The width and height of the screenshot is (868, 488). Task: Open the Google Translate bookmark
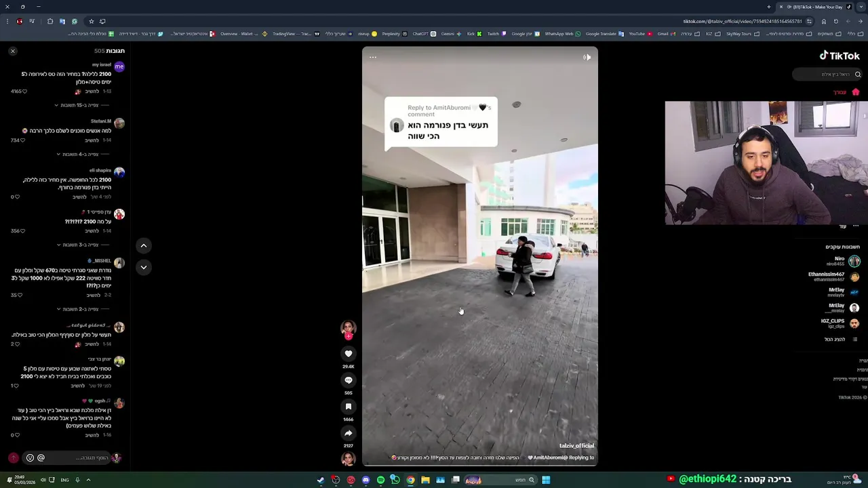(x=605, y=34)
